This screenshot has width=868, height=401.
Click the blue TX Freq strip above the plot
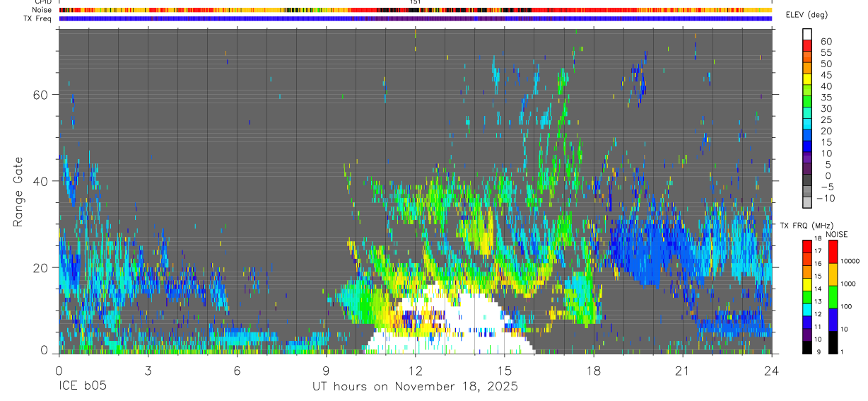tap(415, 18)
